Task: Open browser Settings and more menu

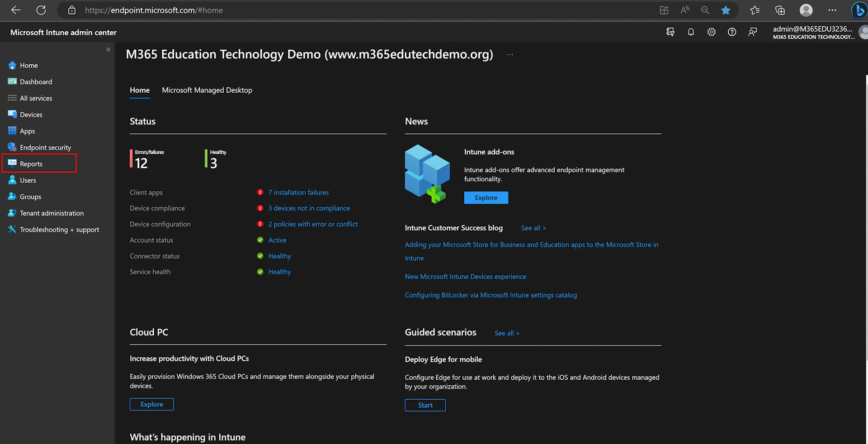Action: coord(832,10)
